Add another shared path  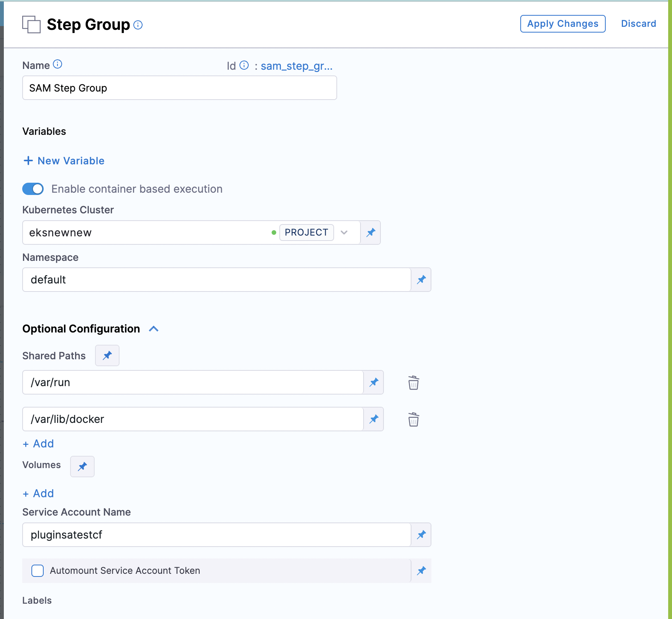point(38,444)
